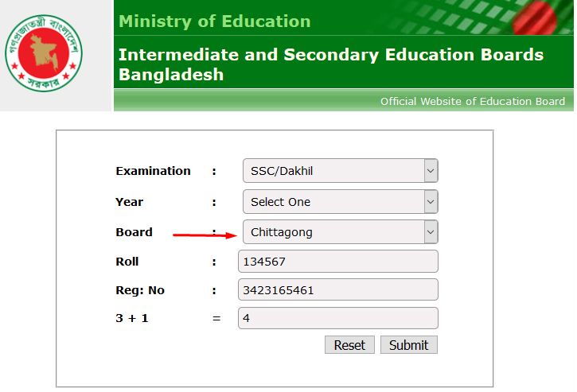The width and height of the screenshot is (577, 392).
Task: Select the captcha answer field containing 4
Action: click(x=338, y=318)
